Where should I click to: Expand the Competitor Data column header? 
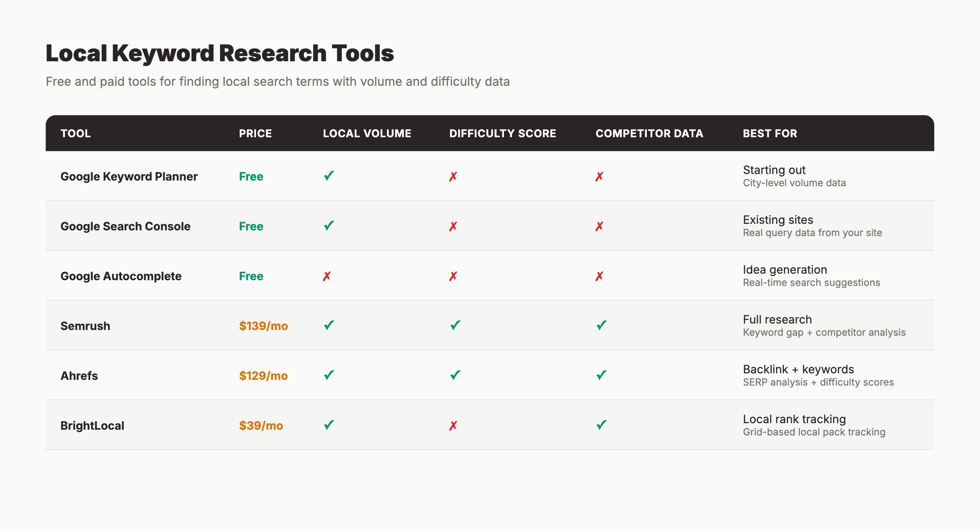pos(649,133)
